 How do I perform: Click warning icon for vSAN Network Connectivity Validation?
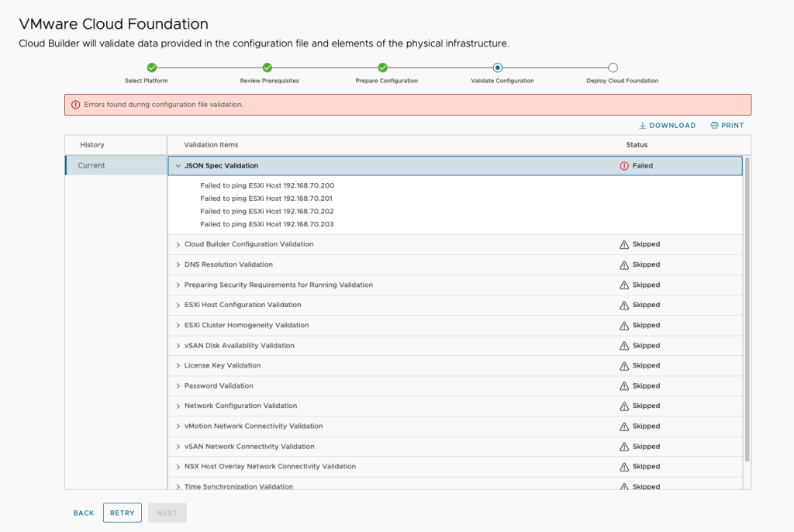(624, 447)
